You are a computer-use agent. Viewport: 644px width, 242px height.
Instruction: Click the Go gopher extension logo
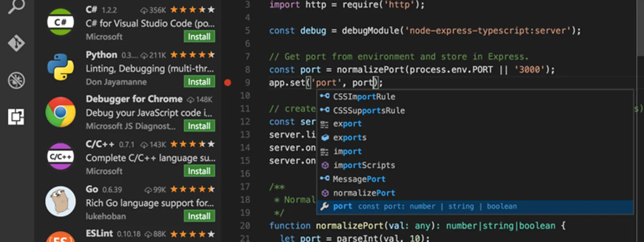[x=60, y=201]
